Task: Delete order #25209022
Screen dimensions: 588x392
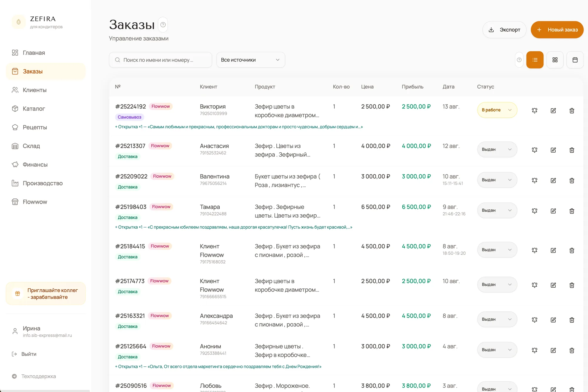Action: 572,181
